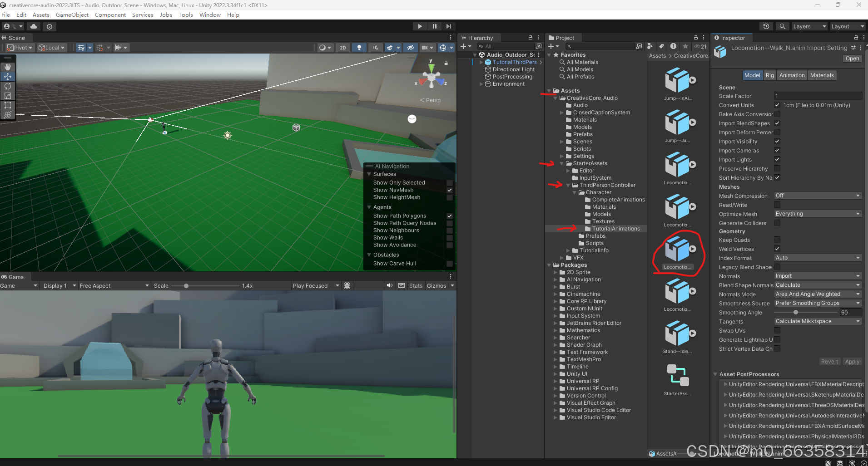Open the Package Manager hexagon icon
The height and width of the screenshot is (466, 868).
pos(50,26)
